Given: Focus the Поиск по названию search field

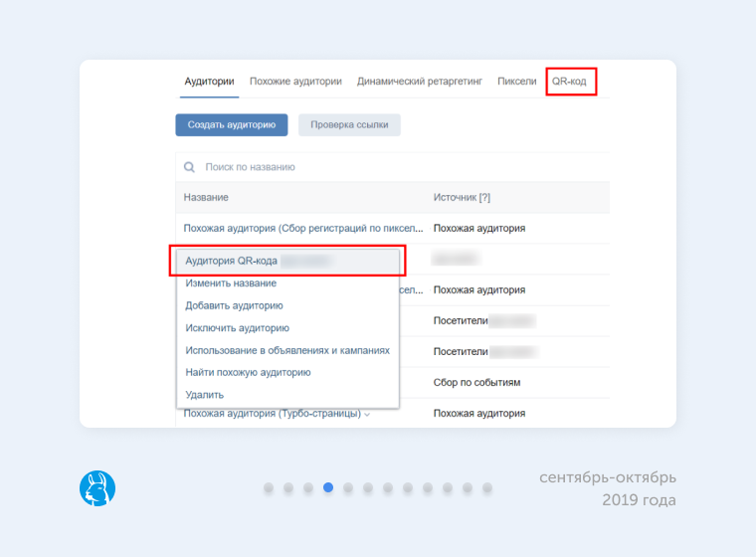Looking at the screenshot, I should click(x=393, y=167).
